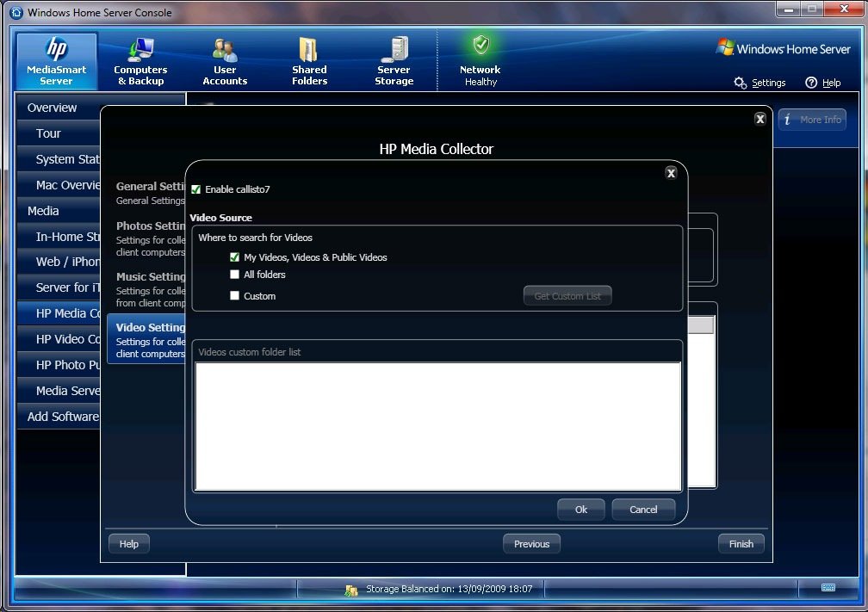Select Media section in the sidebar
The image size is (868, 612).
59,211
